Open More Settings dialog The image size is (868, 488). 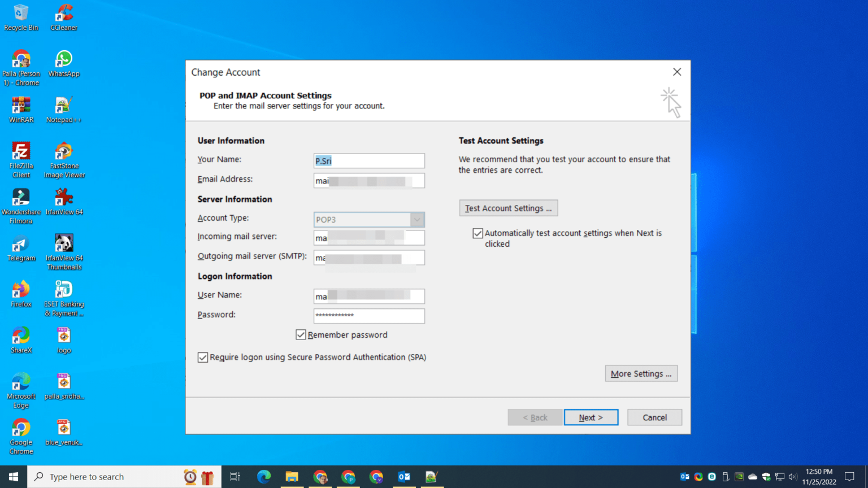[641, 373]
